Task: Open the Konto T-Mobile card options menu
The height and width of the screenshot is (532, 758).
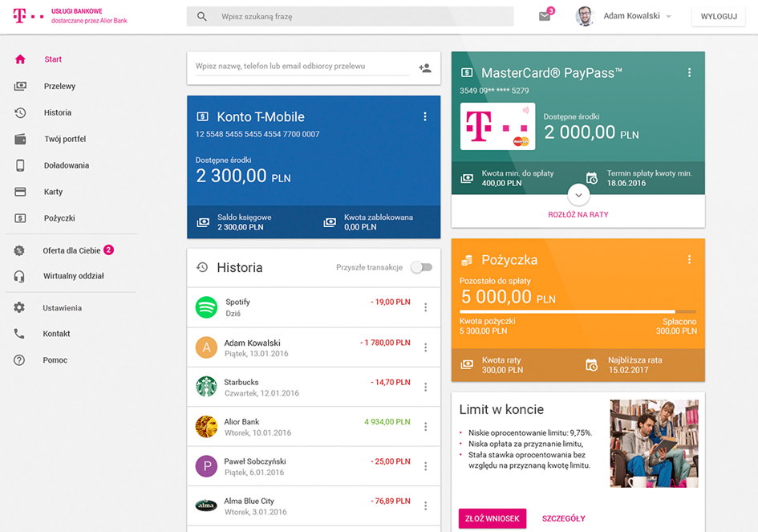Action: point(425,116)
